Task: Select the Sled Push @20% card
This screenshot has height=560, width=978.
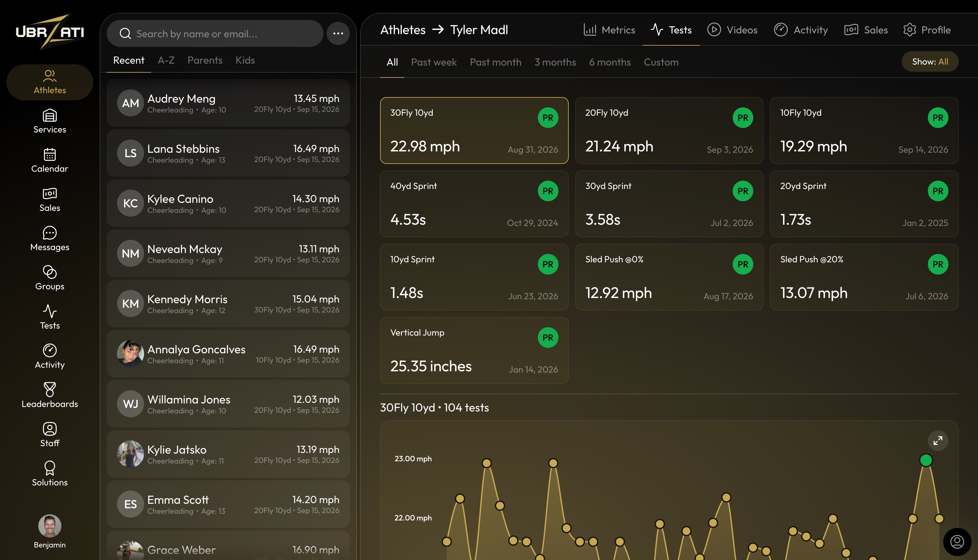Action: pyautogui.click(x=864, y=277)
